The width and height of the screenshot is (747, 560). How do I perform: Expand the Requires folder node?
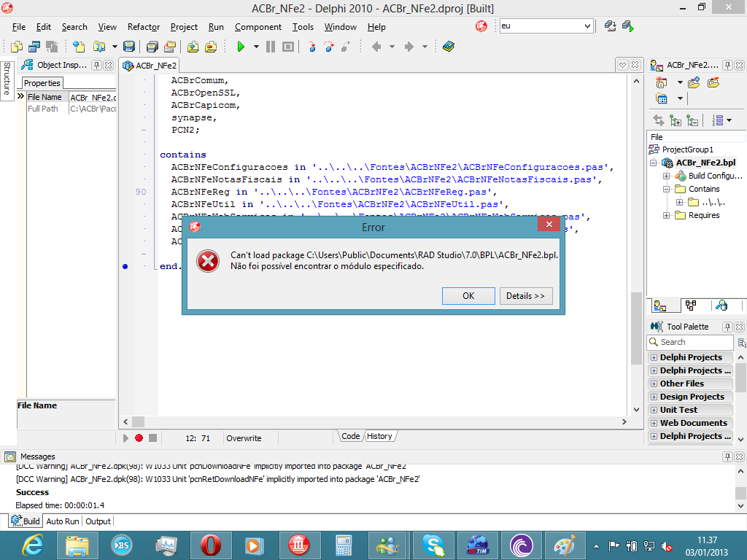tap(667, 215)
